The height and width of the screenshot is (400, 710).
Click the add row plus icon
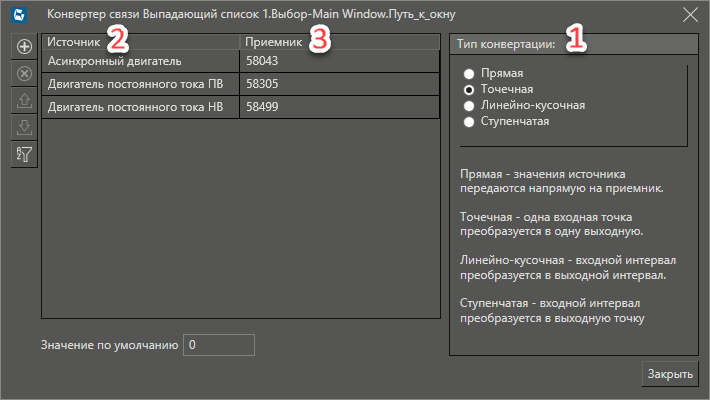click(x=25, y=47)
